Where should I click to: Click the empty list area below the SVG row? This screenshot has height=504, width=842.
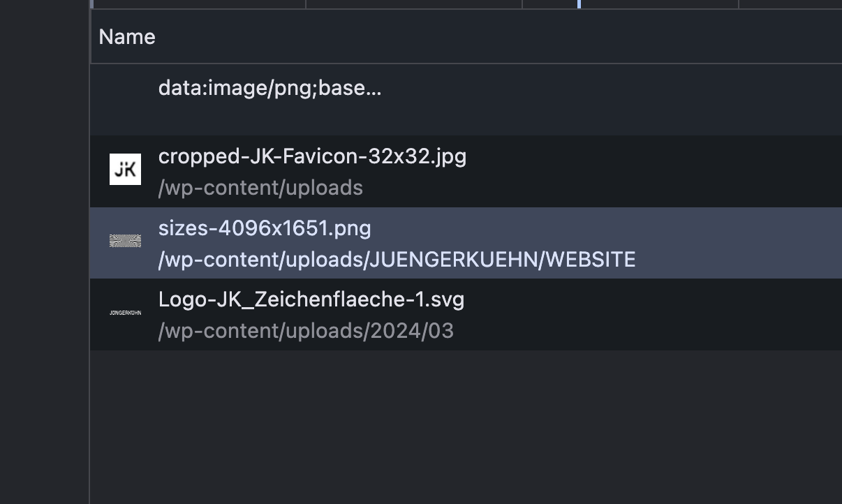[419, 419]
